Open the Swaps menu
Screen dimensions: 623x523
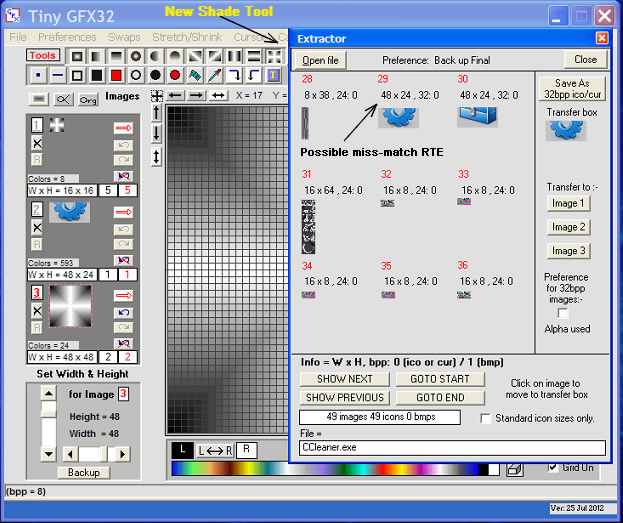point(124,37)
